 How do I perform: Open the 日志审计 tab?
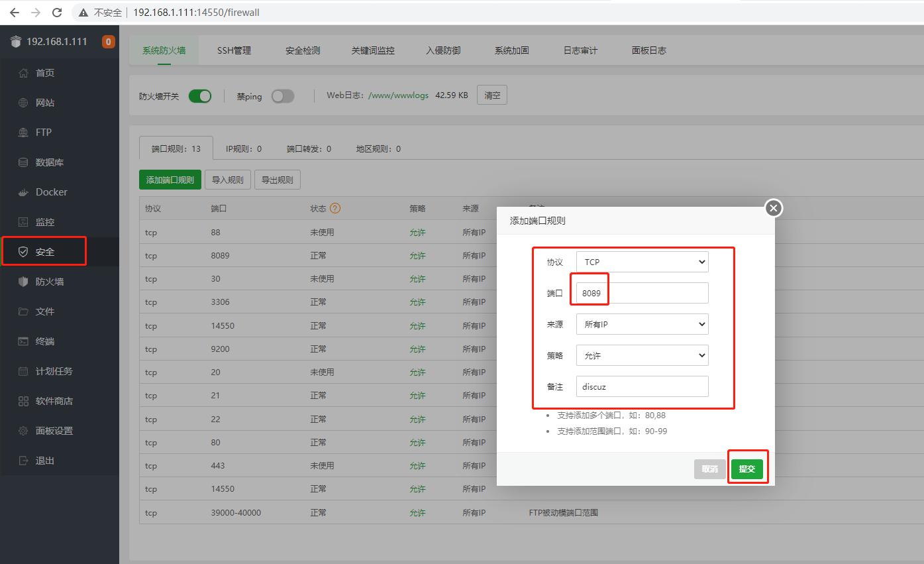(581, 50)
